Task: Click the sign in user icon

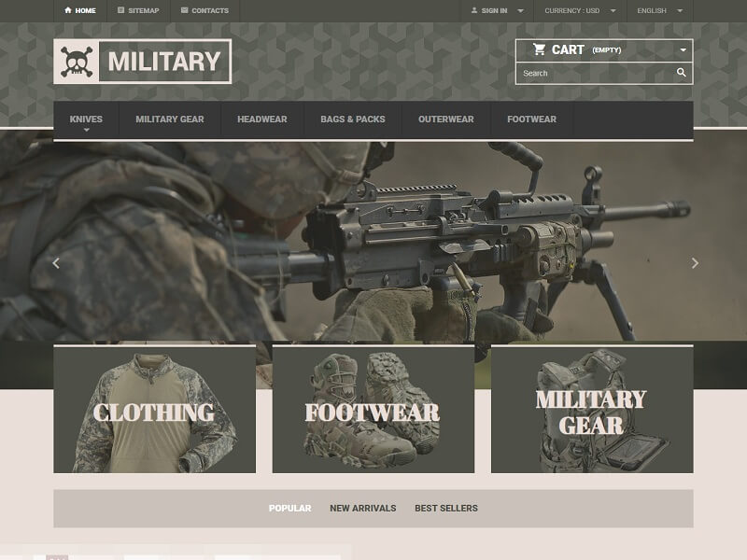Action: click(474, 10)
